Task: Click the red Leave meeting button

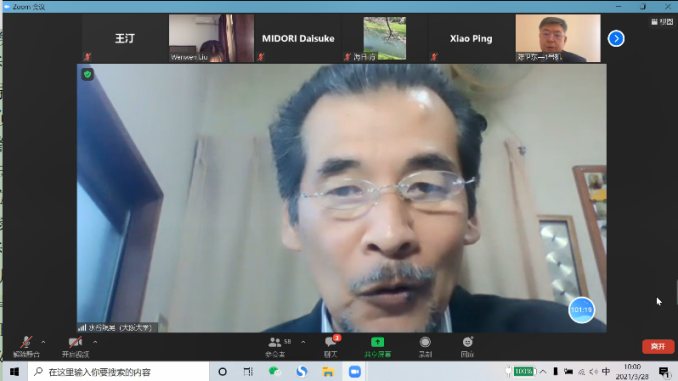Action: (x=658, y=346)
